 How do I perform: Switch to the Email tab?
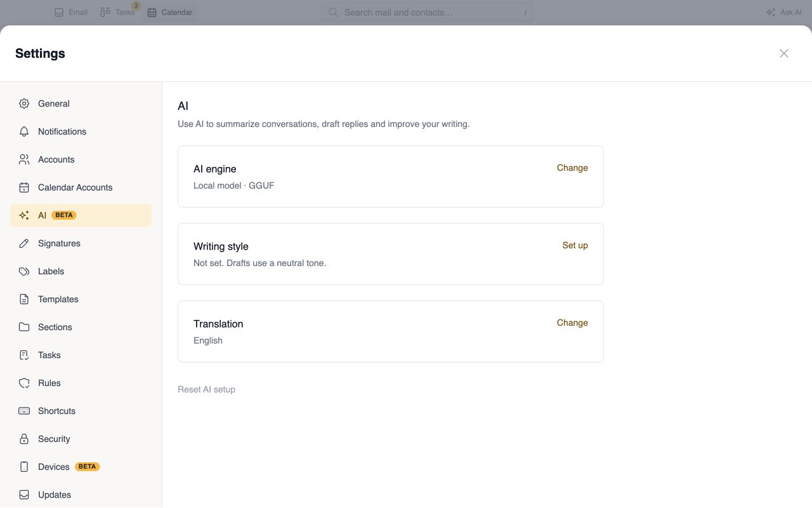tap(71, 12)
